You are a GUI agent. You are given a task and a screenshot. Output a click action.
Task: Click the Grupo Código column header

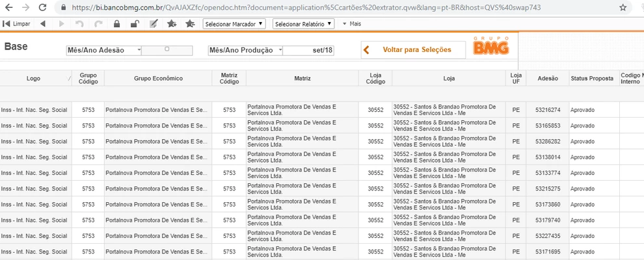tap(88, 79)
